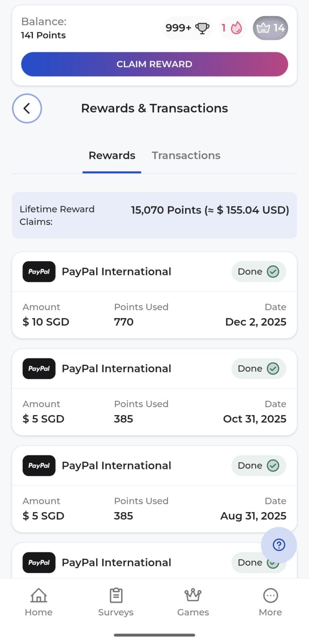309x644 pixels.
Task: Open the trophy leaderboard badge
Action: (x=187, y=28)
